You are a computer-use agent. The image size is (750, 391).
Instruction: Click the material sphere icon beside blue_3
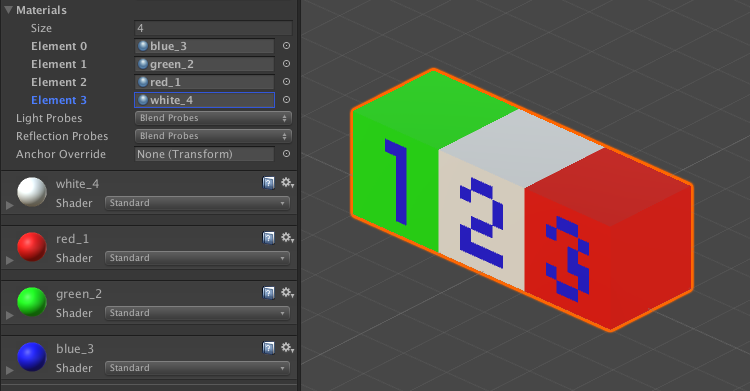point(143,46)
